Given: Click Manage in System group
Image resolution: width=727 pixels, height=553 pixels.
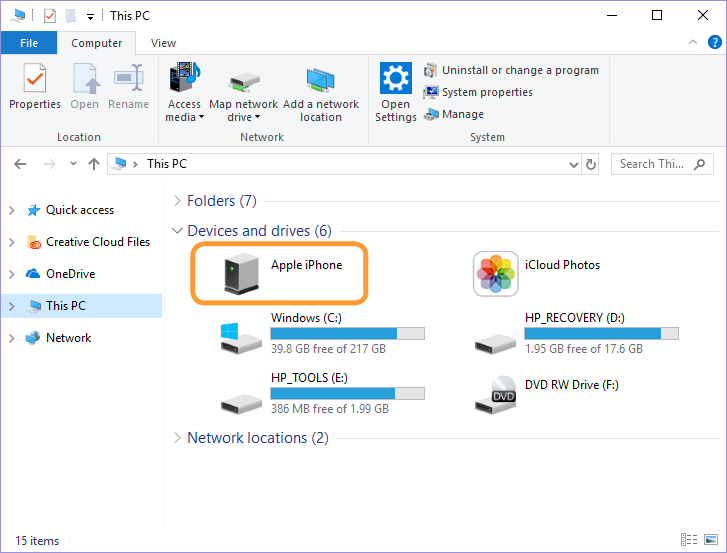Looking at the screenshot, I should 453,114.
